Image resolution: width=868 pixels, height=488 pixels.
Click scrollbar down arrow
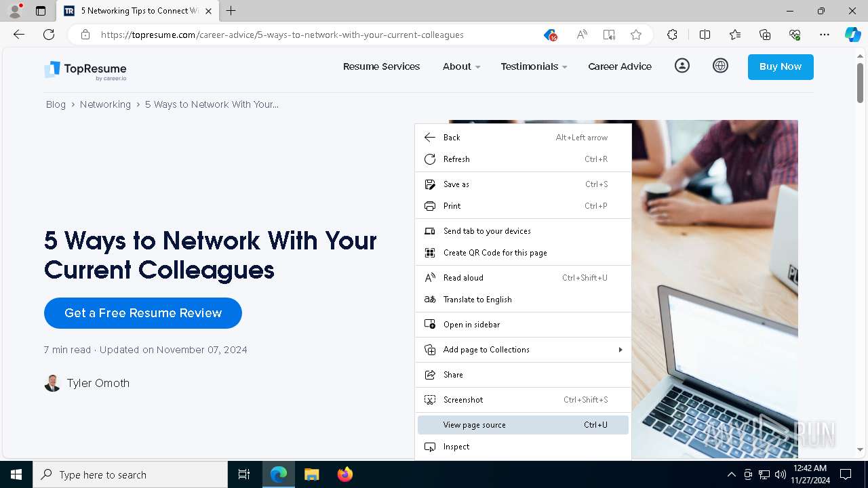click(860, 450)
